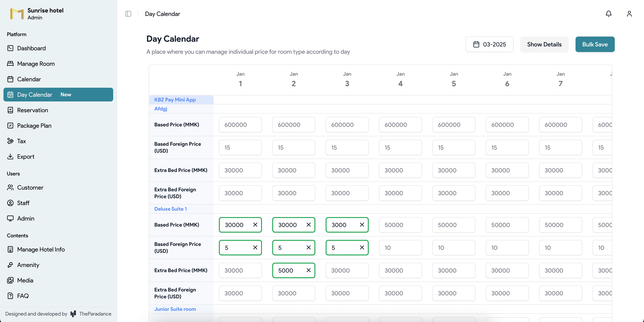Edit Afdgj foreign price 15 for Jan 4
The width and height of the screenshot is (644, 322).
point(400,147)
